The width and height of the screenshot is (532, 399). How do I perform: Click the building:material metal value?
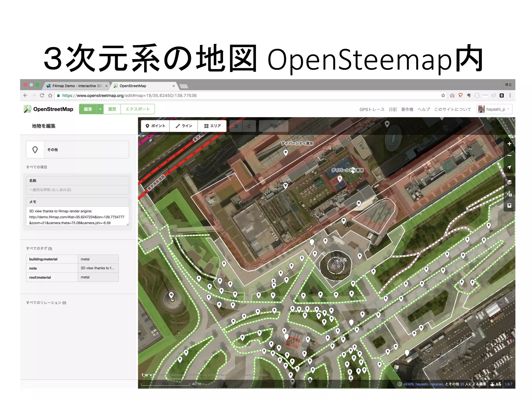(98, 259)
